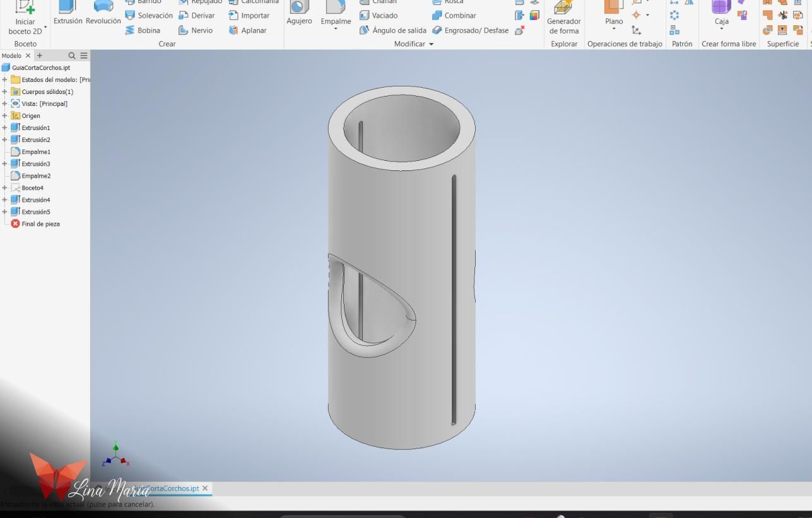Open the Iniciar boceto 2D dropdown arrow

tap(45, 28)
